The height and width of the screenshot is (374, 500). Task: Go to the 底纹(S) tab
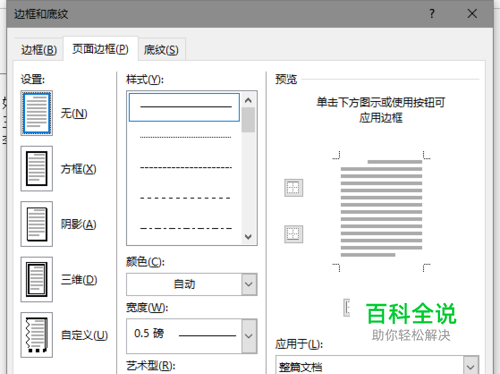pos(161,50)
